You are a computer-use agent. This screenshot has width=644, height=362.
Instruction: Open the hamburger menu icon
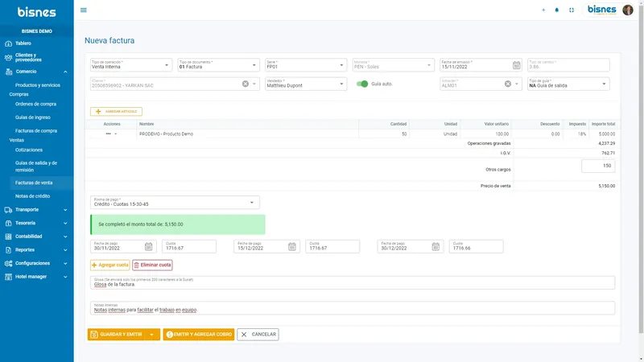[84, 10]
